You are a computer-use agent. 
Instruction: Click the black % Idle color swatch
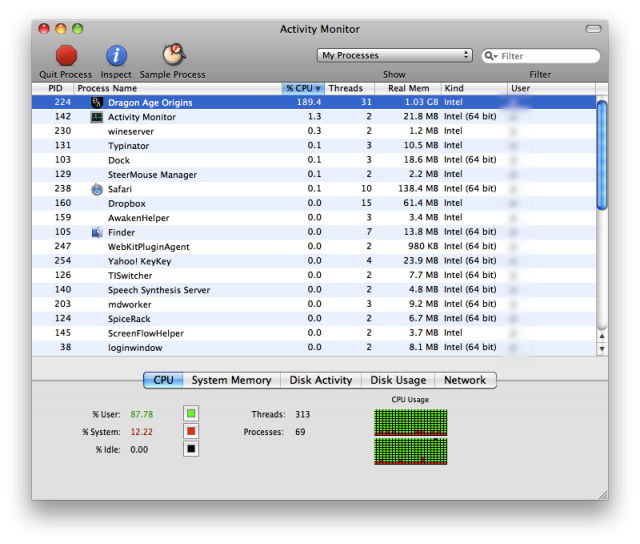pos(191,449)
